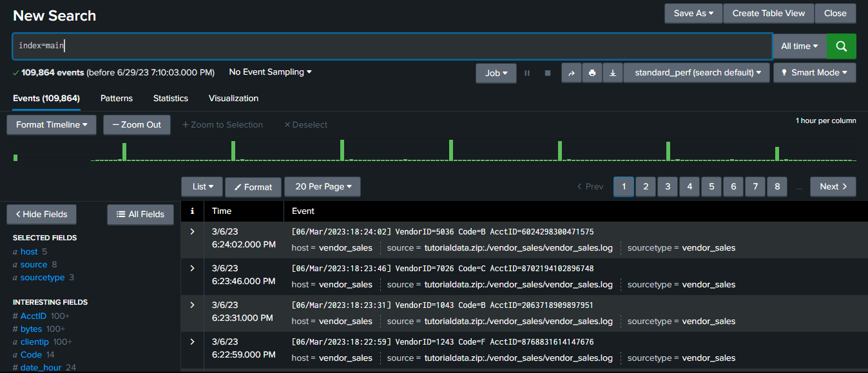Image resolution: width=868 pixels, height=373 pixels.
Task: Open the List view dropdown
Action: click(202, 187)
